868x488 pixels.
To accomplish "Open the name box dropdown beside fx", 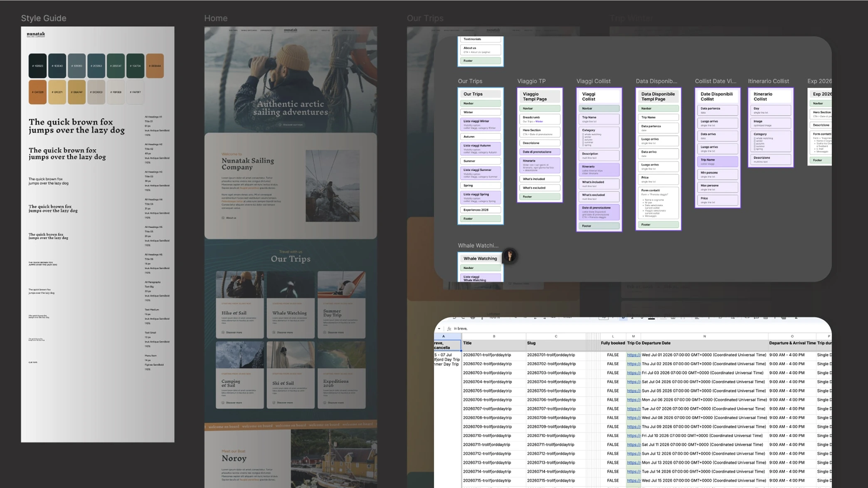I will click(x=440, y=328).
